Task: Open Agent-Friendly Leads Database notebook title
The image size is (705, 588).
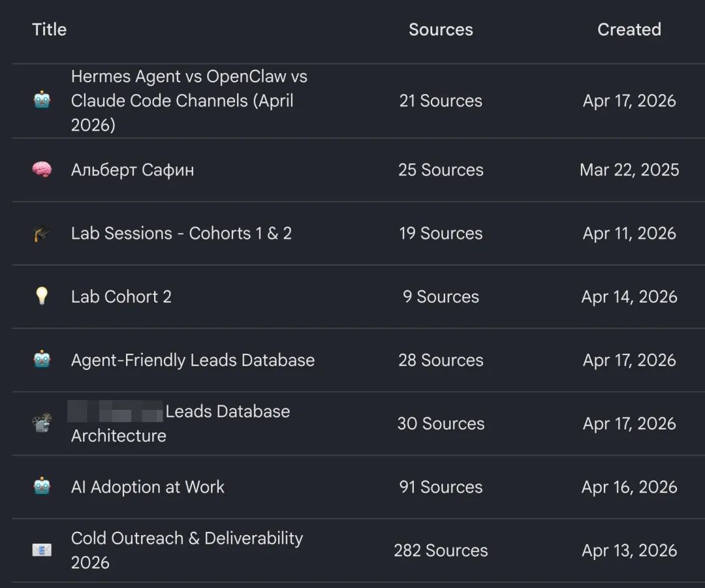Action: click(x=193, y=360)
